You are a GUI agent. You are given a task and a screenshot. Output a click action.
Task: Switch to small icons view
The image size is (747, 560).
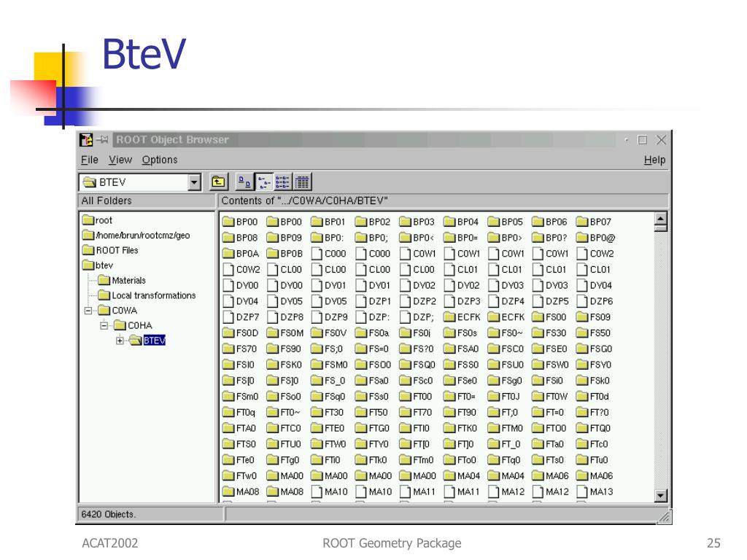point(264,182)
